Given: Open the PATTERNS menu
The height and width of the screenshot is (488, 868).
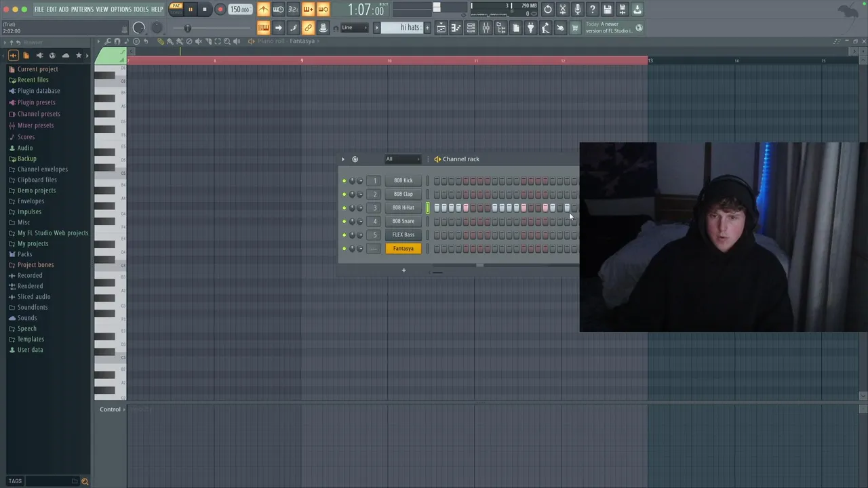Looking at the screenshot, I should pyautogui.click(x=82, y=9).
